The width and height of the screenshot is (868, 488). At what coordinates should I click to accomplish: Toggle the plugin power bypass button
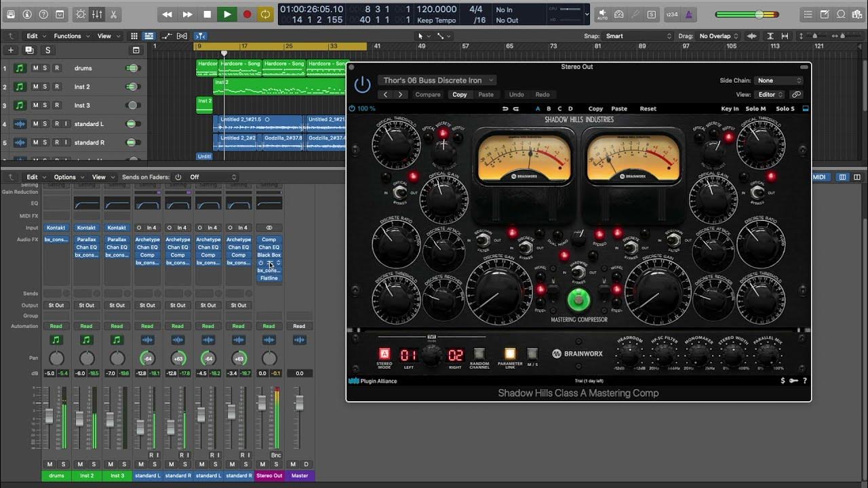point(363,84)
